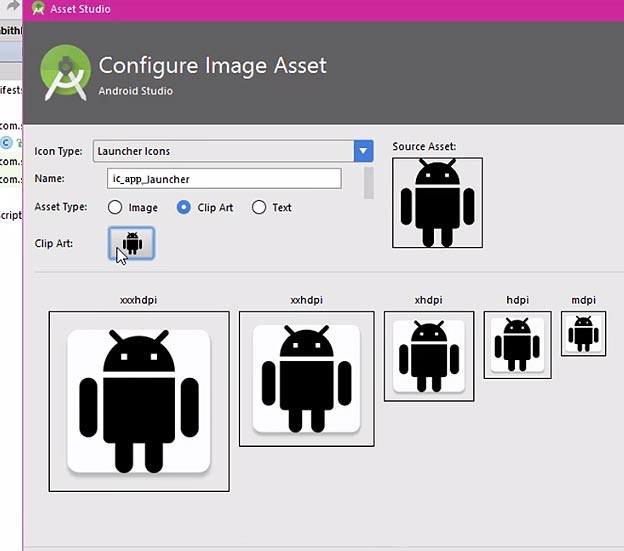Click the Name: label

[49, 179]
